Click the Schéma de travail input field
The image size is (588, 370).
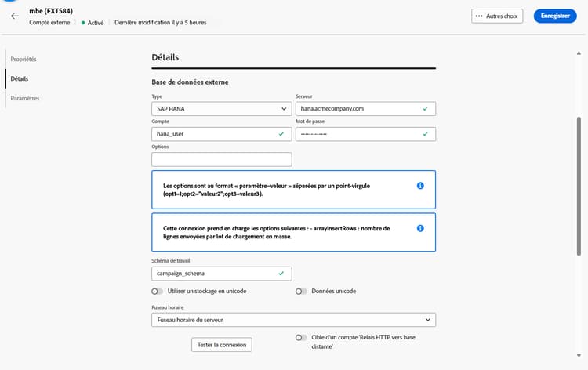click(222, 274)
